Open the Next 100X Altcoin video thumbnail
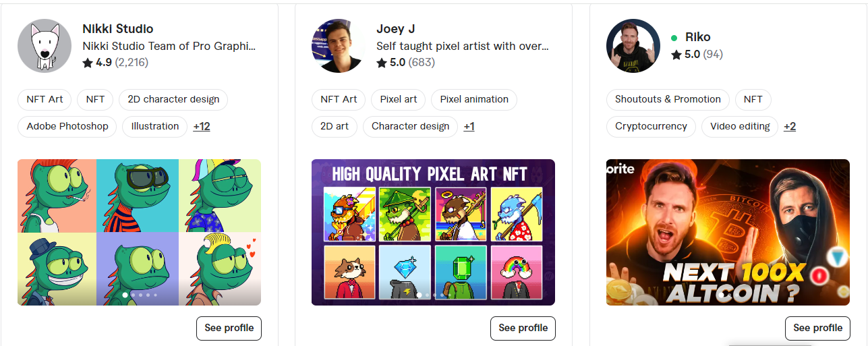 (728, 232)
